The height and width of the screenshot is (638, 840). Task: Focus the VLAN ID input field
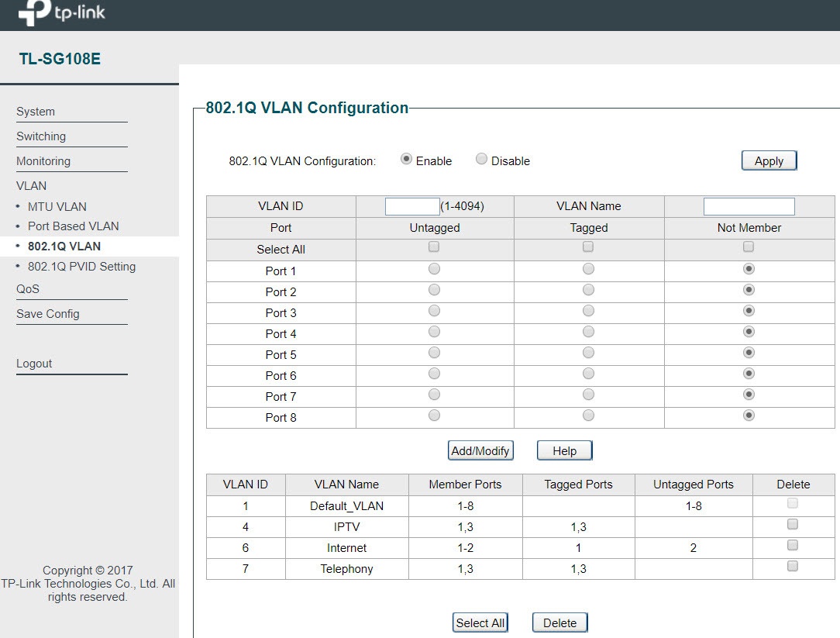[412, 206]
